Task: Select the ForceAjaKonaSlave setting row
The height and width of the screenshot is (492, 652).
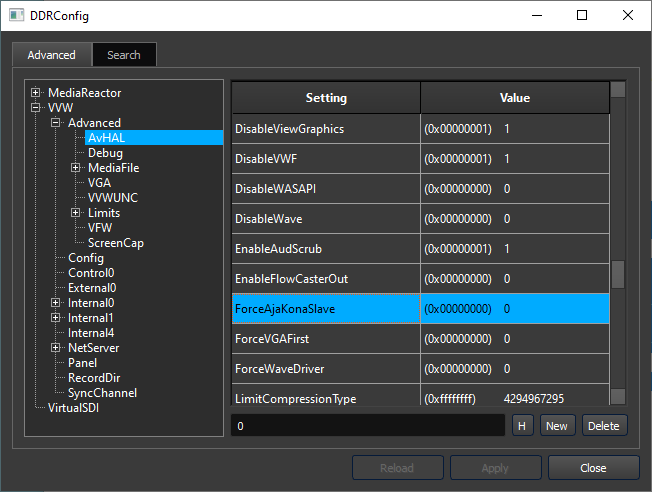Action: (420, 309)
